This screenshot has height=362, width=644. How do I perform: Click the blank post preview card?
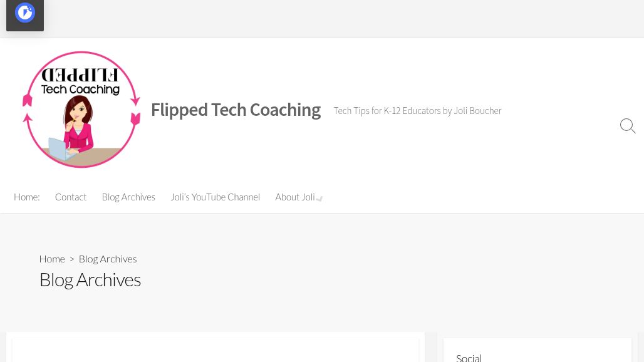click(216, 351)
